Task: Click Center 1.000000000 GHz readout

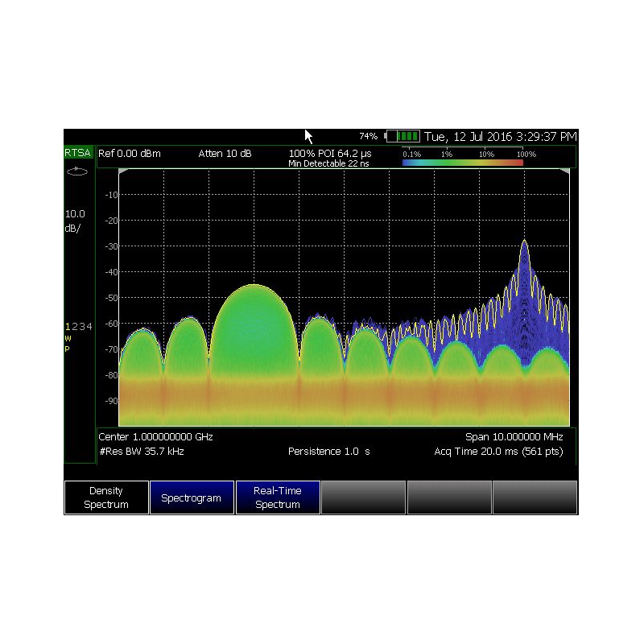Action: (155, 437)
